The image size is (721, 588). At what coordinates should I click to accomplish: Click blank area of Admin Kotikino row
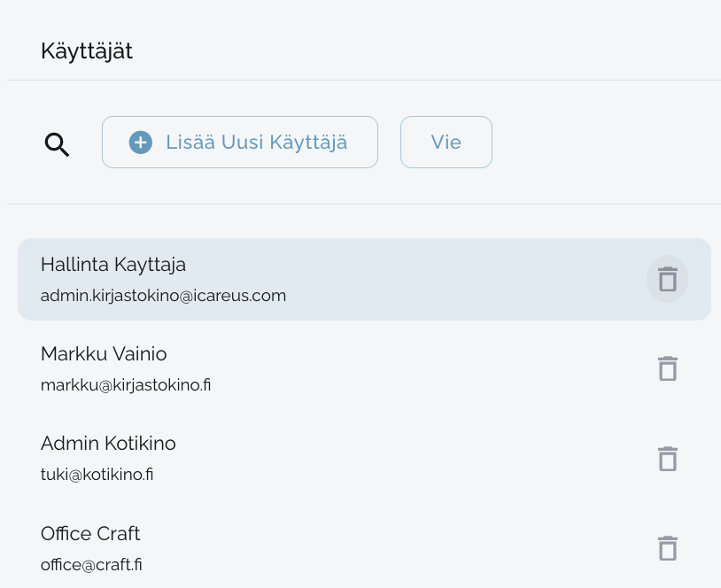425,459
